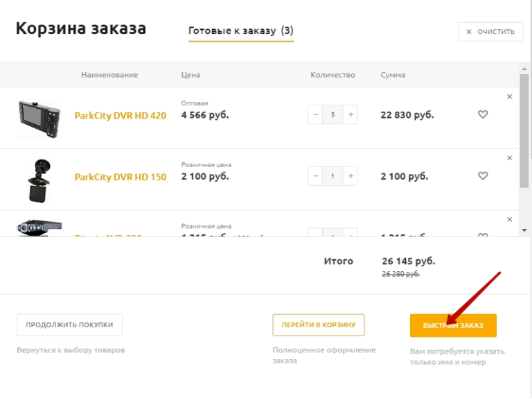Viewport: 532px width, 398px height.
Task: Select the 4 566 руб. wholesale price
Action: (205, 115)
